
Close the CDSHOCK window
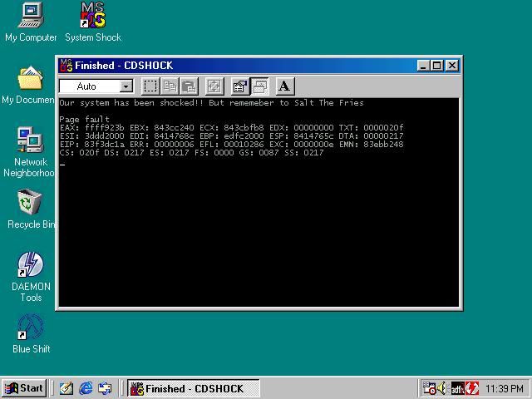(x=452, y=66)
